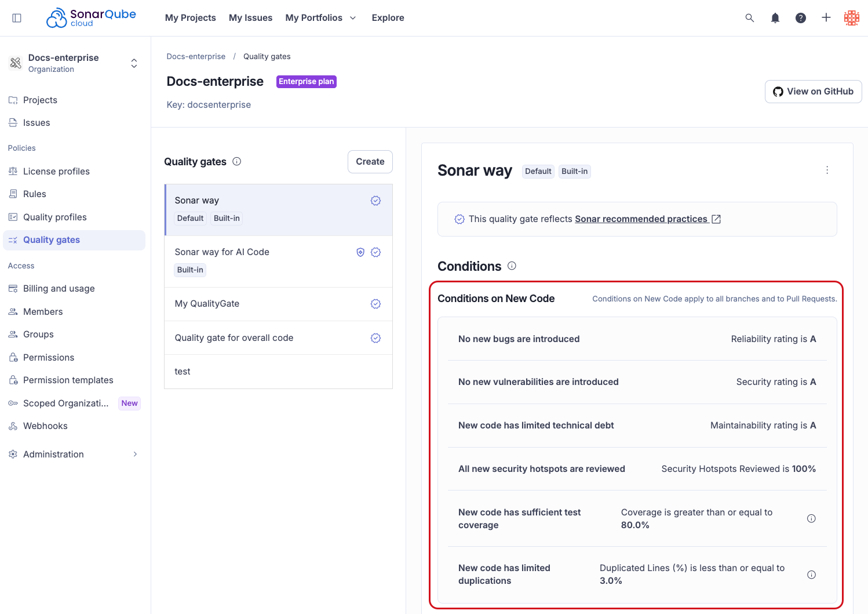Screen dimensions: 868x614
Task: Open the user avatar menu
Action: (x=852, y=18)
